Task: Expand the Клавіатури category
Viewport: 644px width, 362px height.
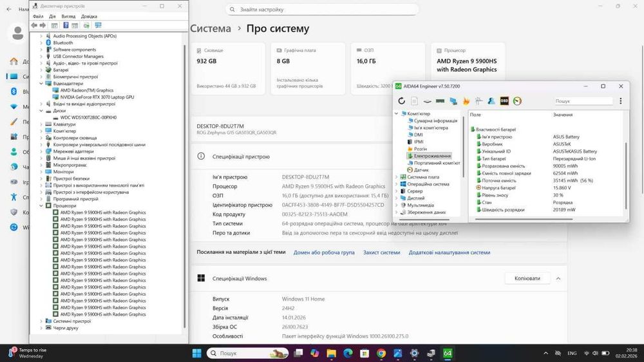Action: coord(41,124)
